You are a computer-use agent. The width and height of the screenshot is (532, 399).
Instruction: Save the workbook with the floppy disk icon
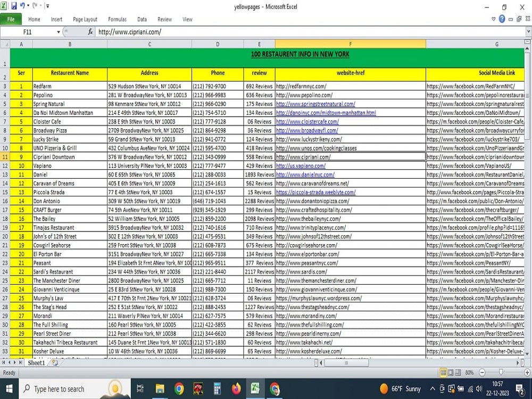point(14,6)
